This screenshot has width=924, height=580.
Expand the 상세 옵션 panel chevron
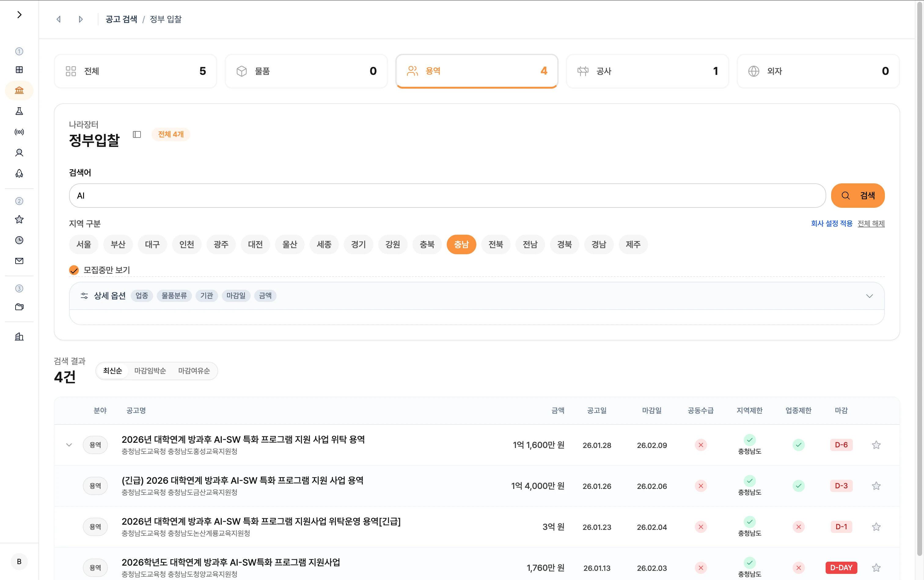click(869, 296)
